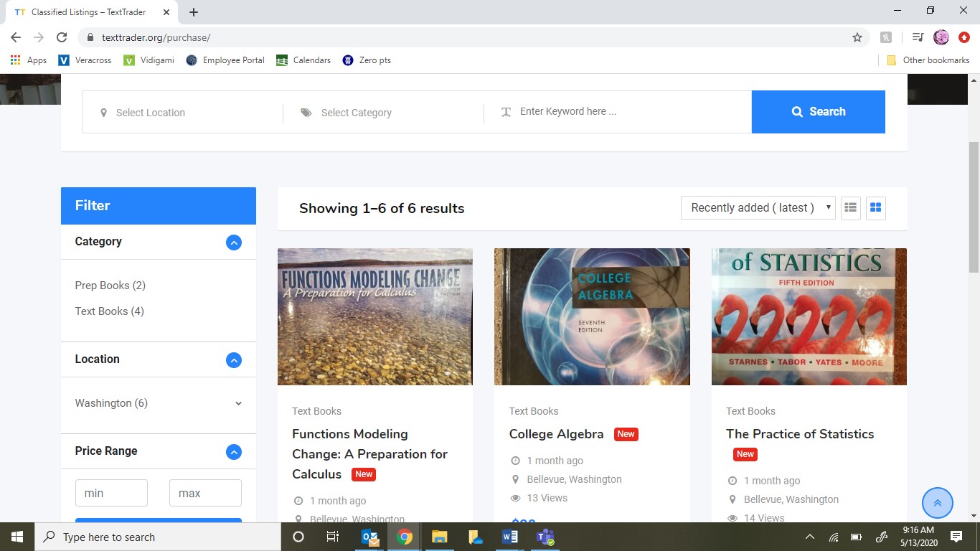Image resolution: width=980 pixels, height=551 pixels.
Task: Open Cortana from the taskbar
Action: click(x=298, y=537)
